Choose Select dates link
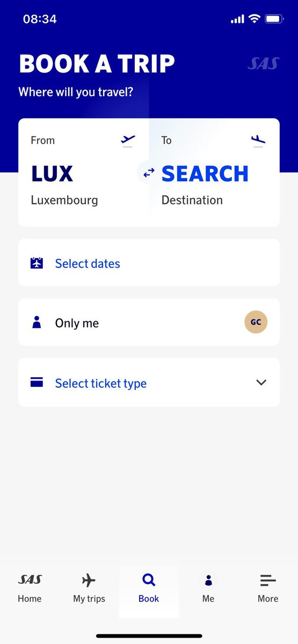Image resolution: width=298 pixels, height=644 pixels. tap(88, 264)
